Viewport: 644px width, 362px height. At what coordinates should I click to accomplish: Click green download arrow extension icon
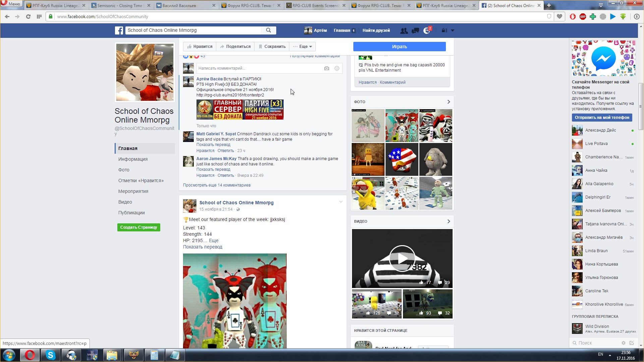click(x=623, y=16)
